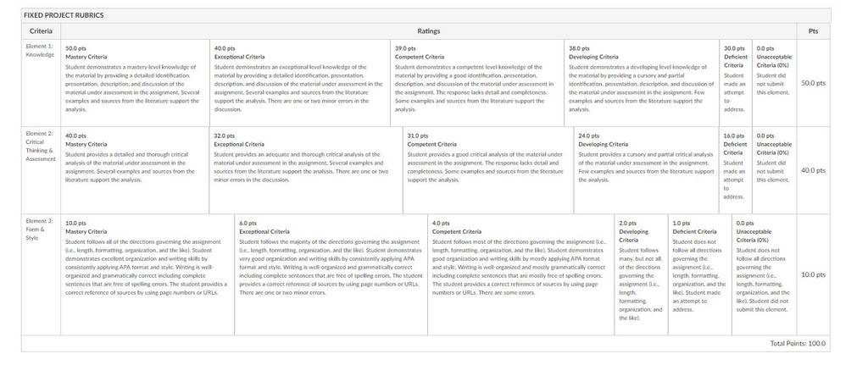Select the 50.0 pts Mastery Criteria for Knowledge
This screenshot has width=868, height=365.
click(x=135, y=83)
